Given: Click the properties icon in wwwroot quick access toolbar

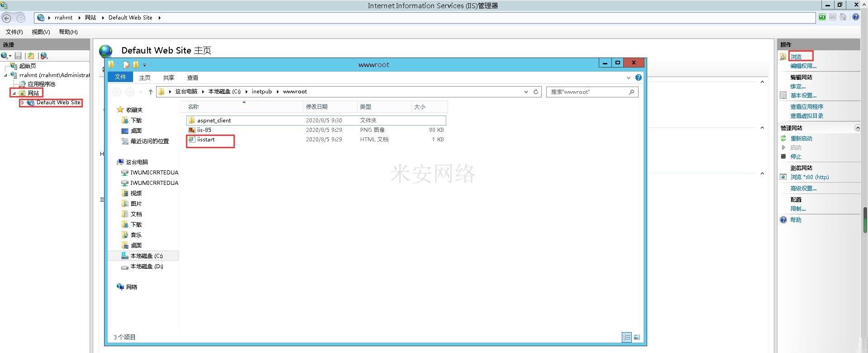Looking at the screenshot, I should (126, 65).
